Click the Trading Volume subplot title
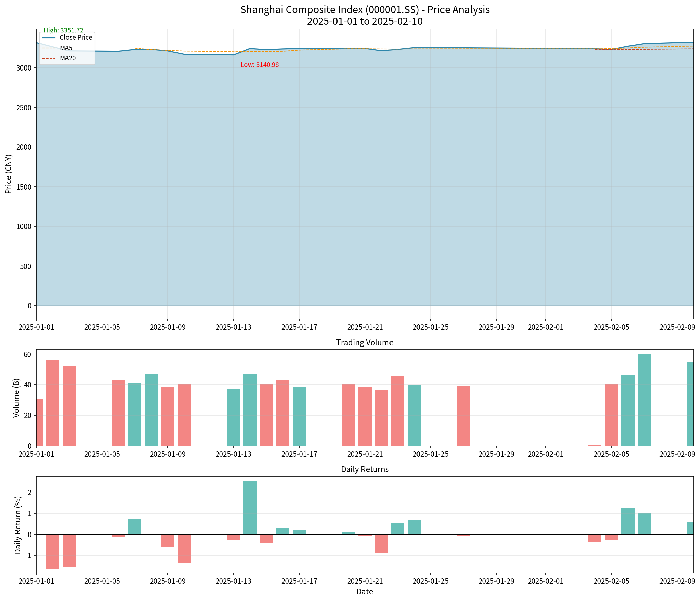 click(x=365, y=343)
